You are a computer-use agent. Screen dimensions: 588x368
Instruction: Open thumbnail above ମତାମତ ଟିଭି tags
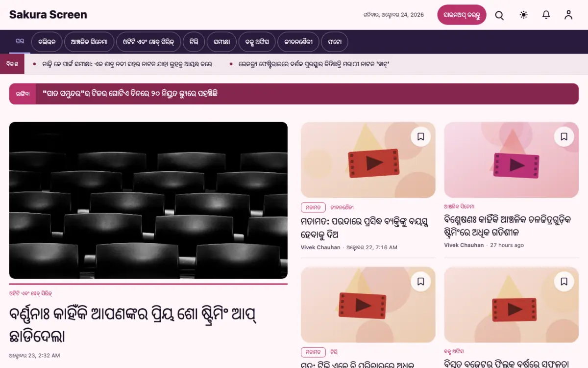pos(368,305)
